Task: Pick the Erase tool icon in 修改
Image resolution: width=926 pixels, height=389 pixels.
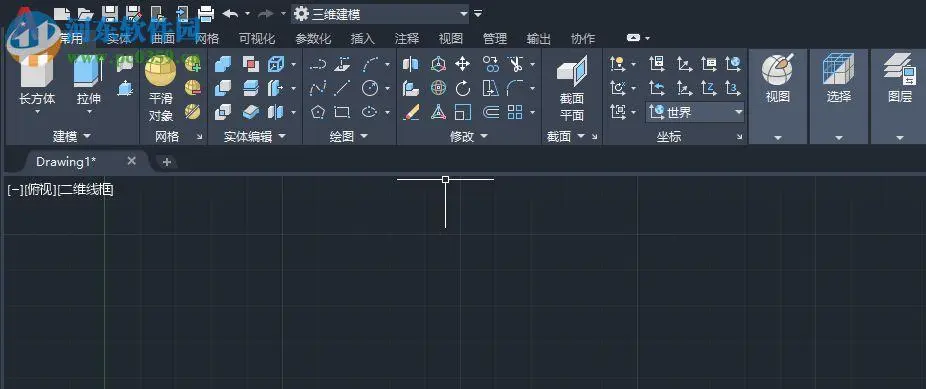Action: pos(411,112)
